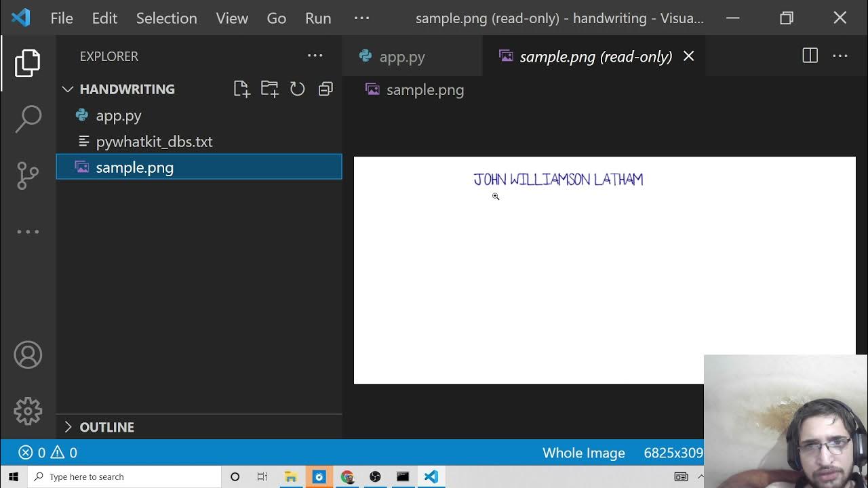Open the Accounts menu in activity bar
868x488 pixels.
(x=28, y=355)
